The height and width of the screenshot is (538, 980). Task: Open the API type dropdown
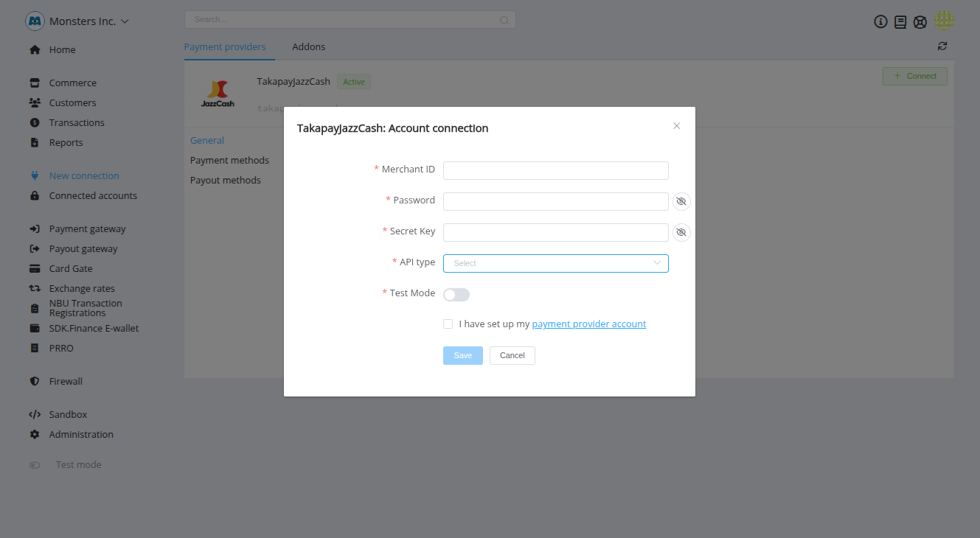coord(555,263)
